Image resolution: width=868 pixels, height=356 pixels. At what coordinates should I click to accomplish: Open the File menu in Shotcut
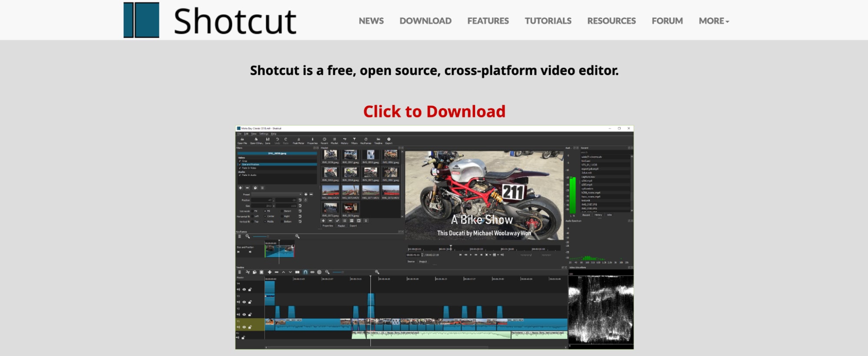(x=239, y=134)
